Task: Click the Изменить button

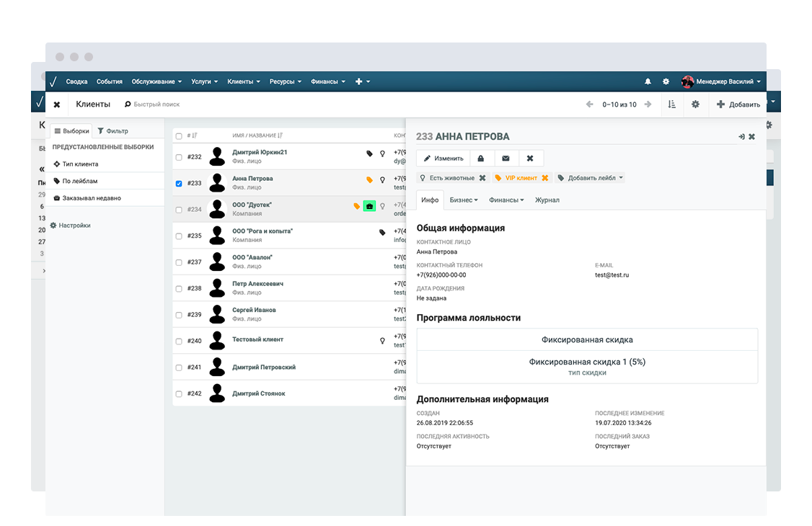Action: 443,159
